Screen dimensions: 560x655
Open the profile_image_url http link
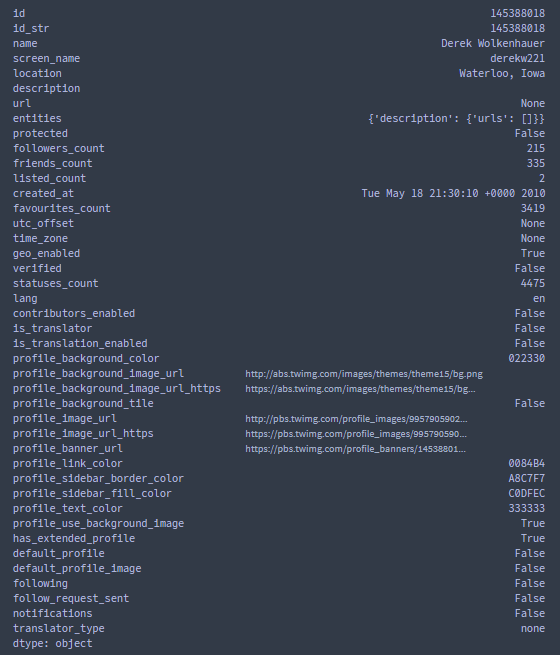tap(356, 419)
